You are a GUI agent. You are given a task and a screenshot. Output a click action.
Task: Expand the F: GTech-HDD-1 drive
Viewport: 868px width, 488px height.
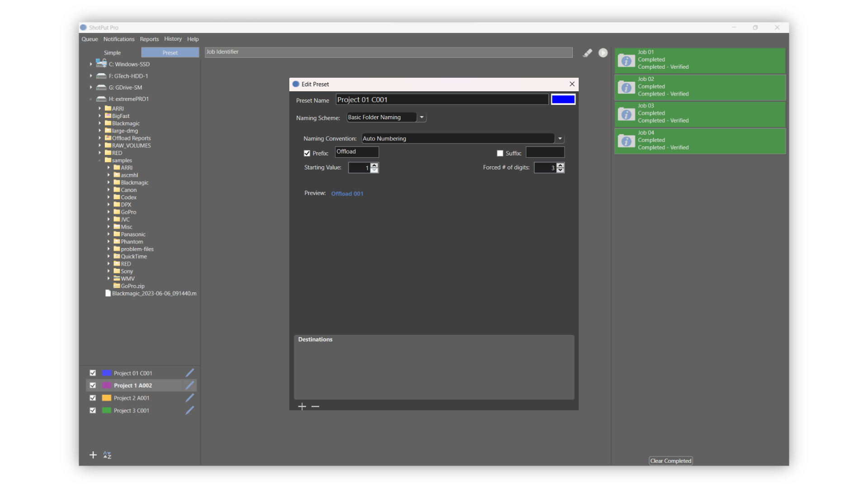pyautogui.click(x=91, y=76)
